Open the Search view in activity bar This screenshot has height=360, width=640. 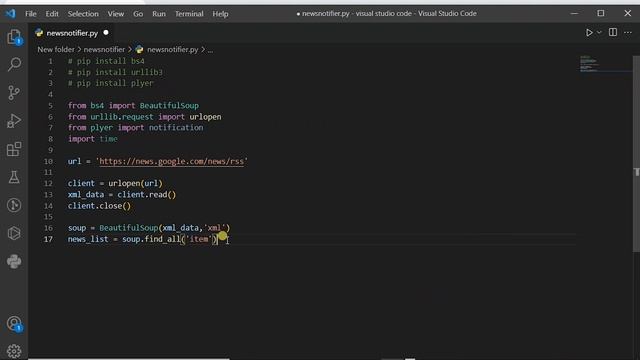click(14, 64)
